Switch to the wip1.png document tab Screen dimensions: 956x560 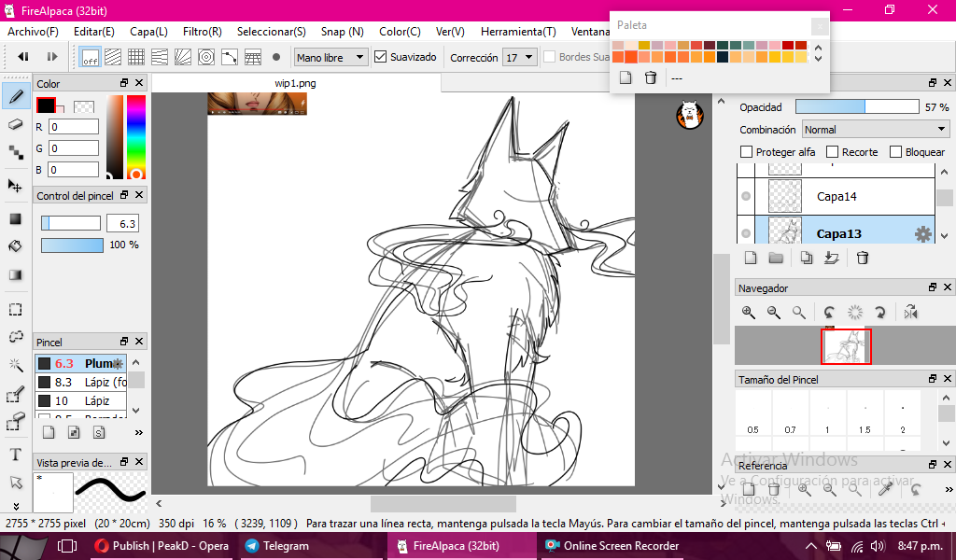(x=295, y=83)
